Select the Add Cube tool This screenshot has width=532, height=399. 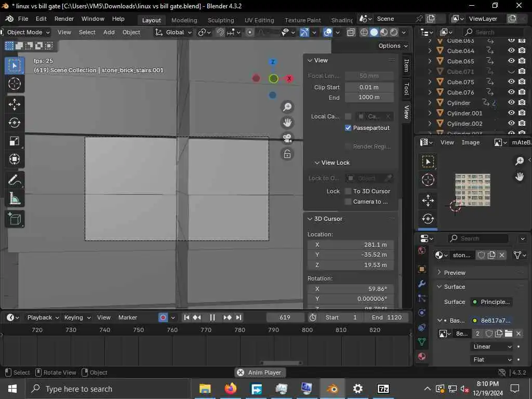pyautogui.click(x=14, y=219)
